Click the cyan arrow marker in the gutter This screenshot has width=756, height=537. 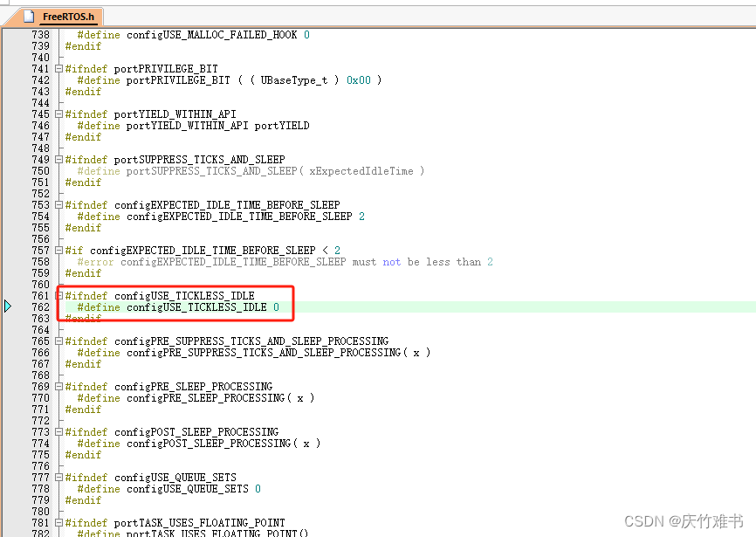[x=7, y=306]
